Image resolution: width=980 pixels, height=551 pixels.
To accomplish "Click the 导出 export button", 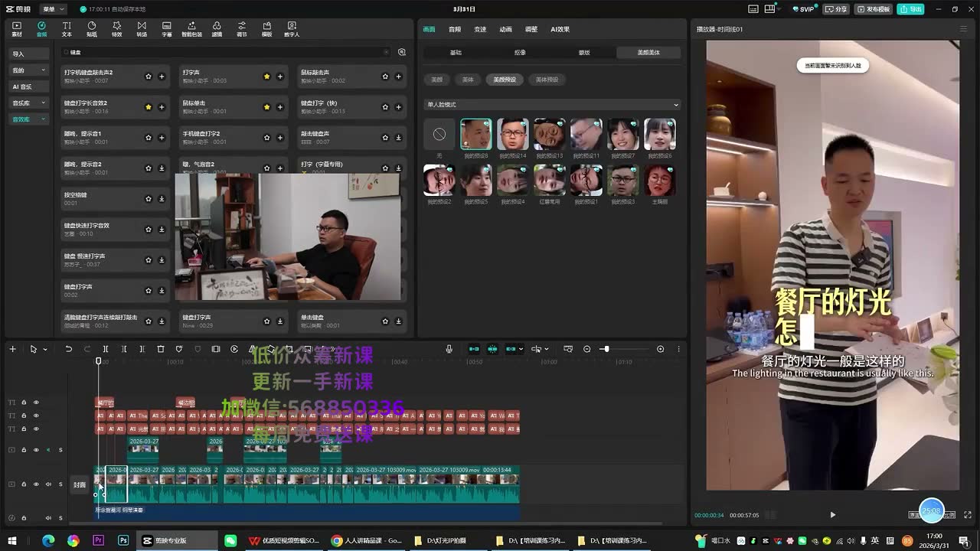I will tap(911, 9).
